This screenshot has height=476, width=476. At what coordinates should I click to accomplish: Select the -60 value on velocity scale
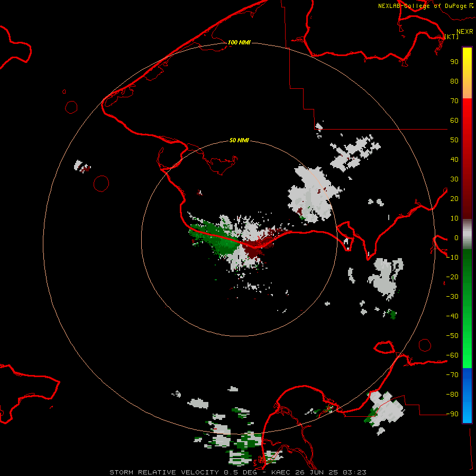452,355
